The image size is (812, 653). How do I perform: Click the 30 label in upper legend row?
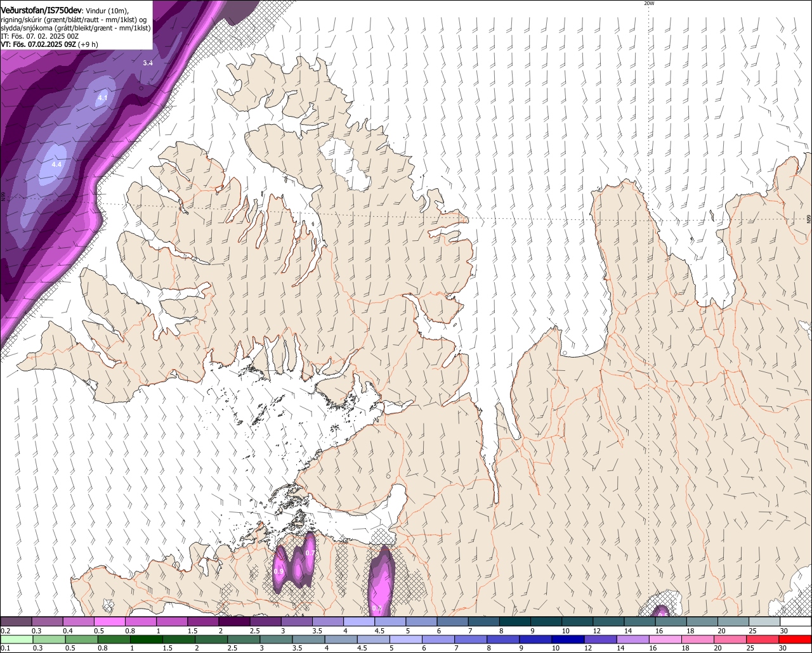[784, 631]
